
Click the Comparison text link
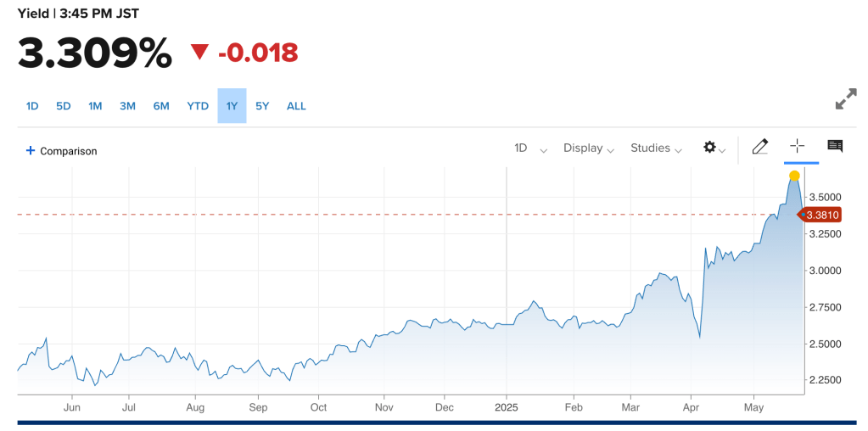[x=69, y=151]
